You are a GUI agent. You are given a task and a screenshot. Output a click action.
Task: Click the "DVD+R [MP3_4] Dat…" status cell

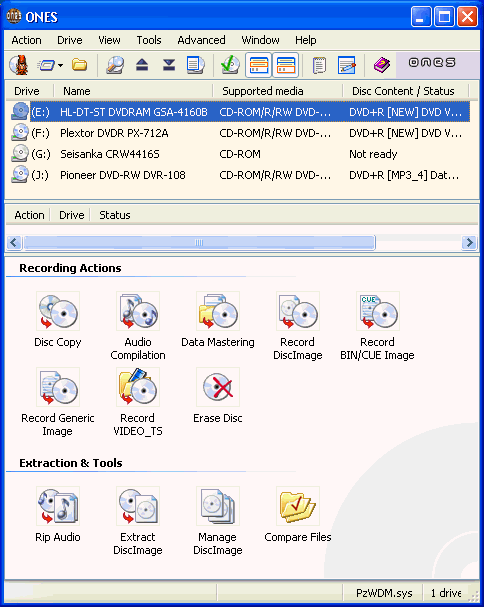click(x=404, y=175)
